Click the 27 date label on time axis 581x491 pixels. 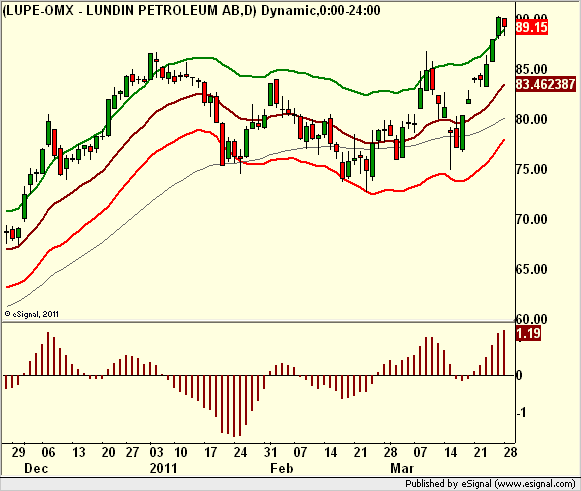click(132, 452)
